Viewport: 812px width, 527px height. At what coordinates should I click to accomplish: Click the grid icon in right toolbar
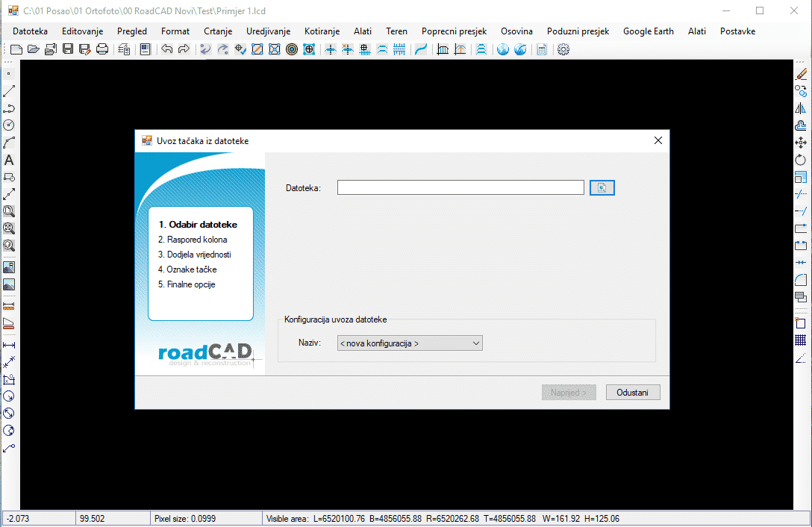pos(801,340)
